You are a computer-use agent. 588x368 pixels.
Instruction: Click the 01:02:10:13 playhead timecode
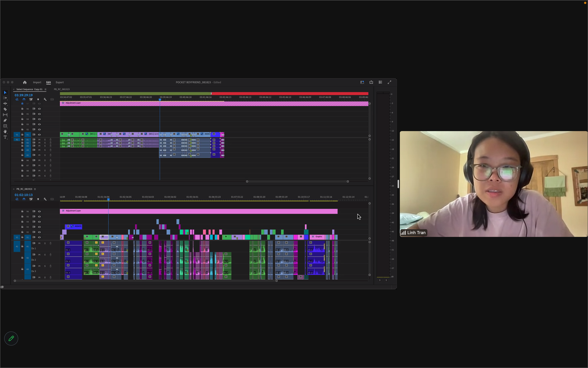(x=24, y=195)
